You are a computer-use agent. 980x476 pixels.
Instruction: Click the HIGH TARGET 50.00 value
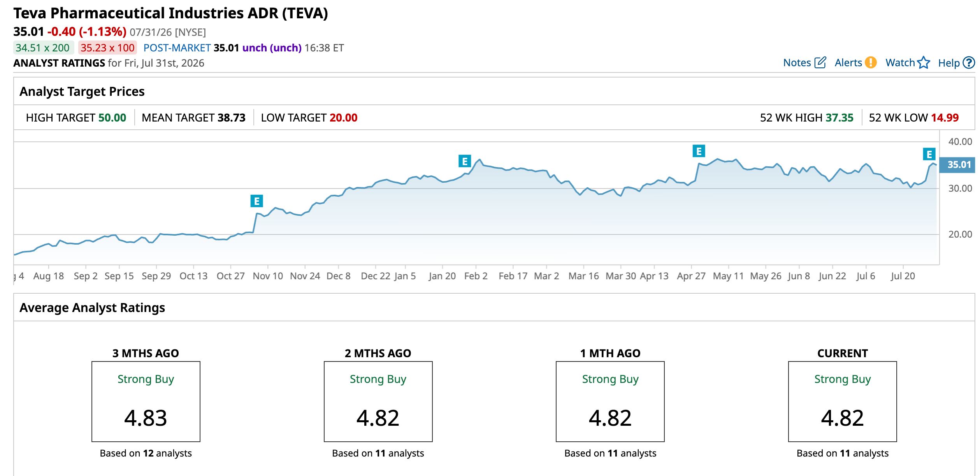(x=112, y=118)
